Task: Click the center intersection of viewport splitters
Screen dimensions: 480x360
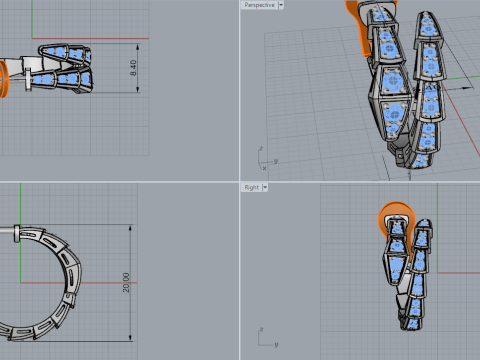Action: click(x=239, y=182)
